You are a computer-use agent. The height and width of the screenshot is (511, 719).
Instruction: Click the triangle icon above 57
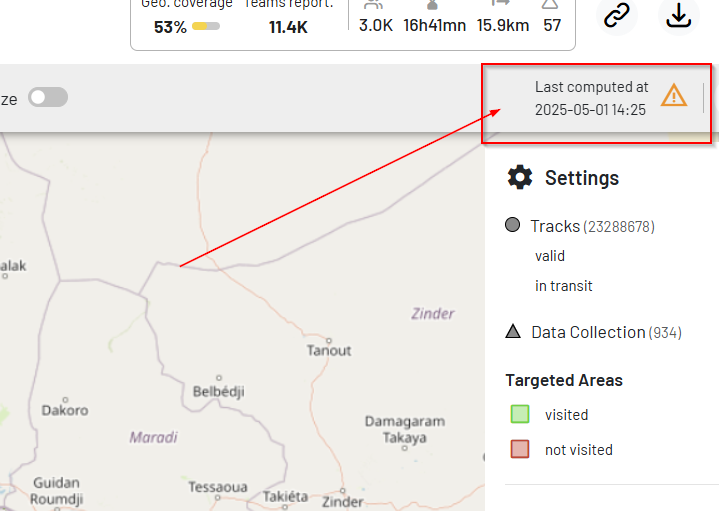click(551, 5)
